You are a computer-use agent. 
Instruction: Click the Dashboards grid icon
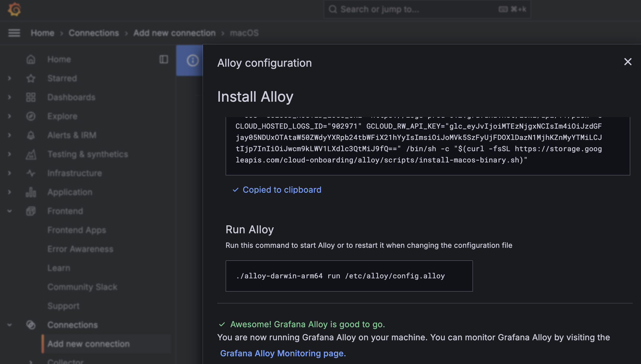(x=31, y=97)
